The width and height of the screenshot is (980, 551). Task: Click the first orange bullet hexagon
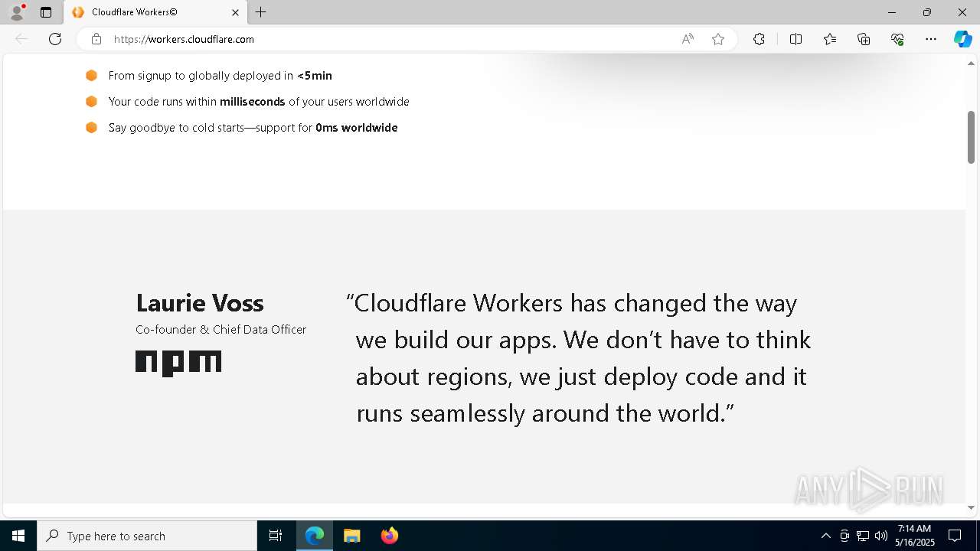(x=91, y=75)
